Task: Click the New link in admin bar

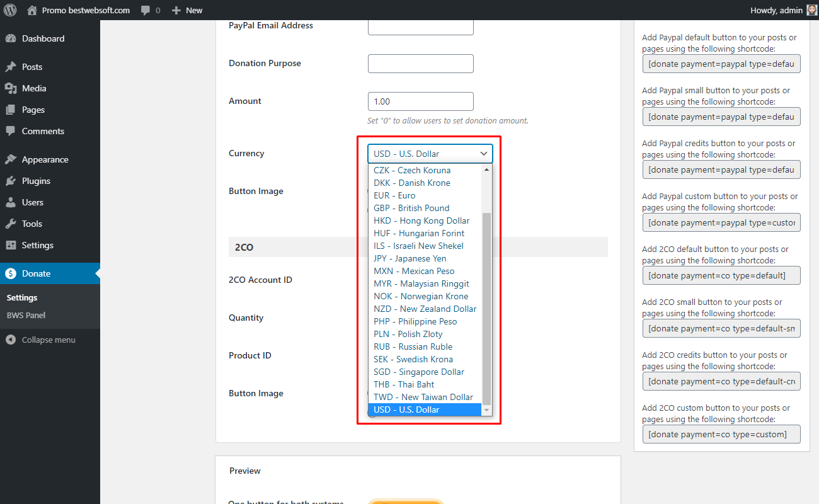Action: pyautogui.click(x=194, y=10)
